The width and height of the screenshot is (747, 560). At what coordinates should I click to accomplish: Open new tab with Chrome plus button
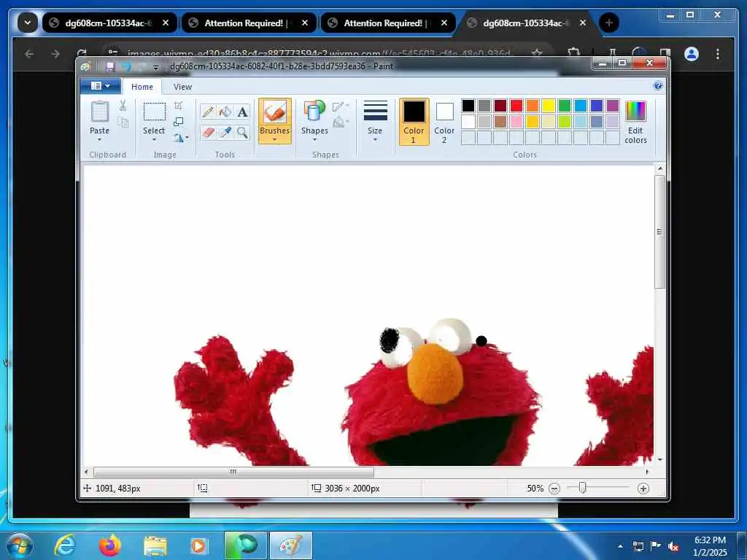coord(609,23)
